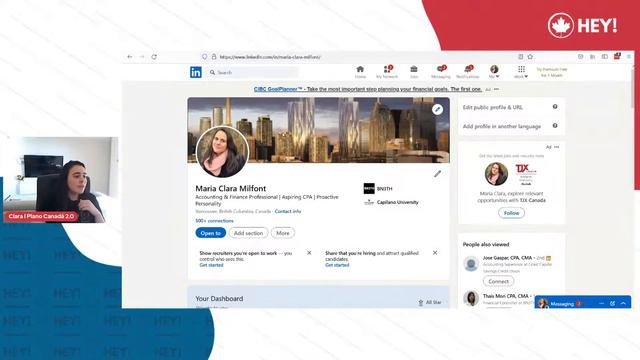Click the TJX Canada logo in ad
The width and height of the screenshot is (640, 360).
click(x=526, y=174)
